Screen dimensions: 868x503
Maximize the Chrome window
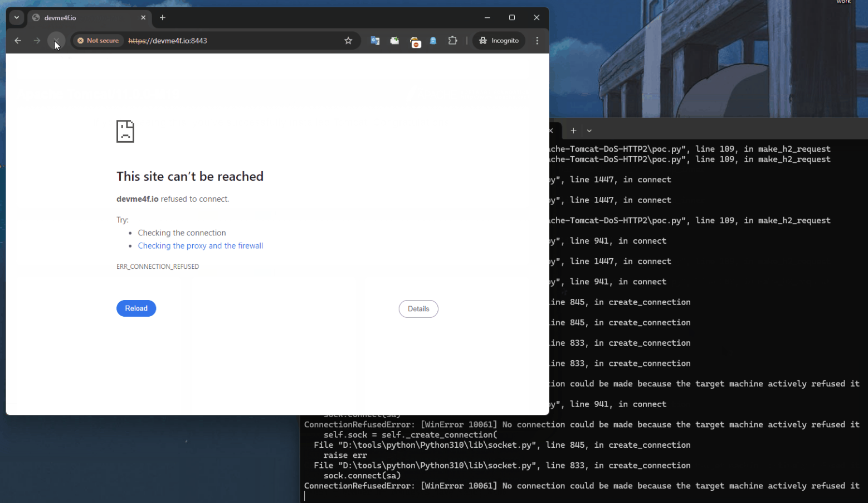click(x=512, y=18)
